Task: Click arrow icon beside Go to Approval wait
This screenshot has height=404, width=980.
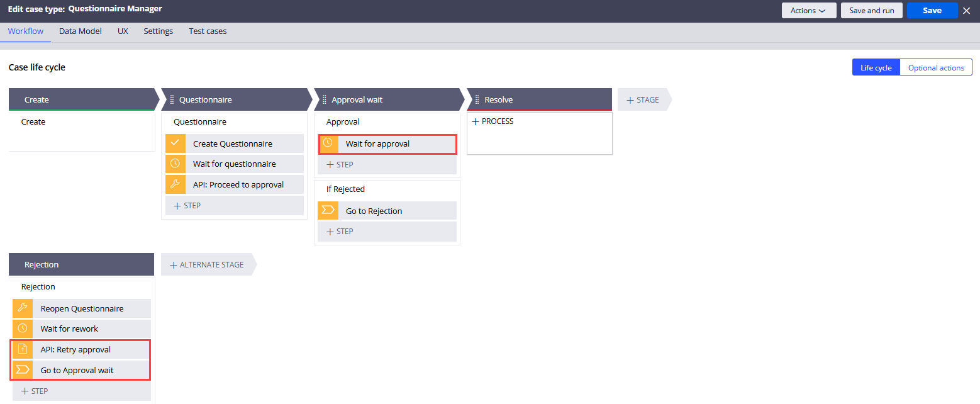Action: [23, 370]
